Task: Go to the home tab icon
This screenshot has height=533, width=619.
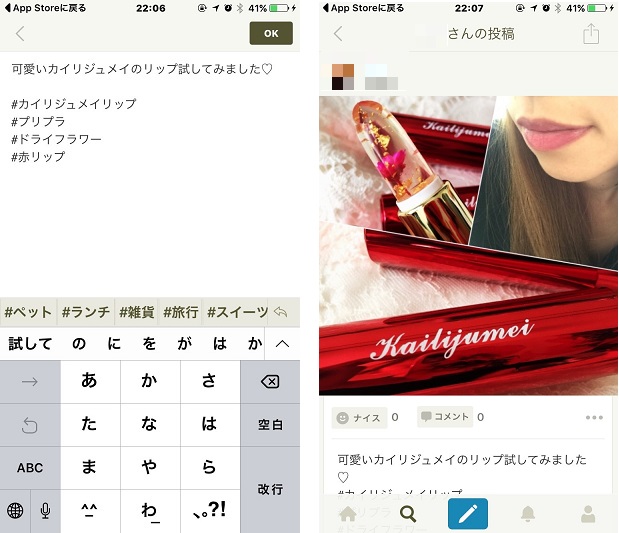Action: [x=348, y=514]
